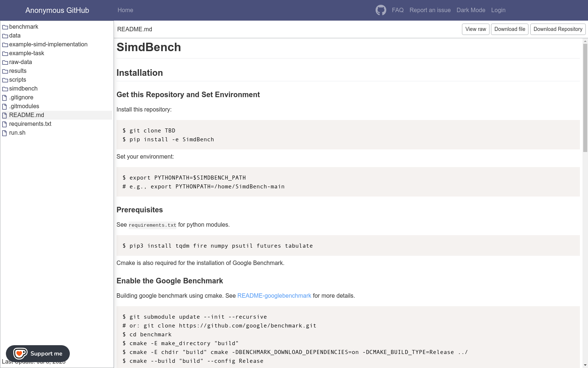Open the GitHub octocat icon link

click(381, 10)
